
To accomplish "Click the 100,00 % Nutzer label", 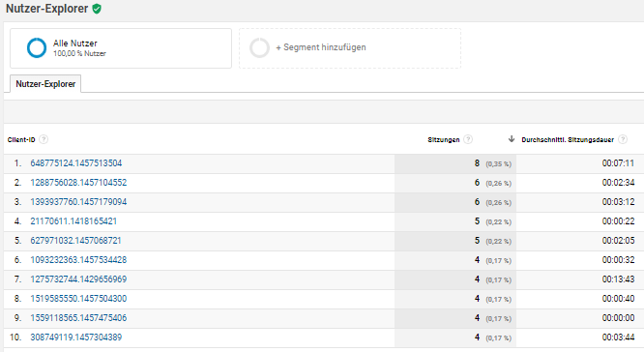I will tap(79, 53).
